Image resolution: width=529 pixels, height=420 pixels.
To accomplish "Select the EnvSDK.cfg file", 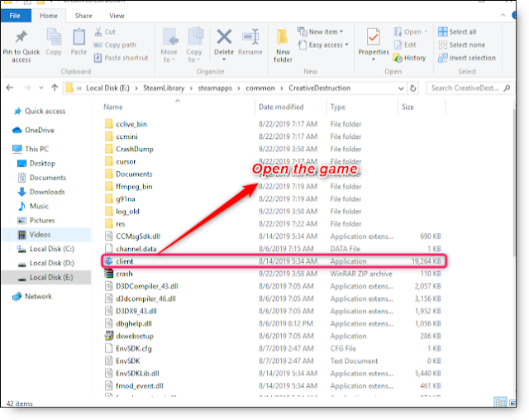I will click(274, 348).
